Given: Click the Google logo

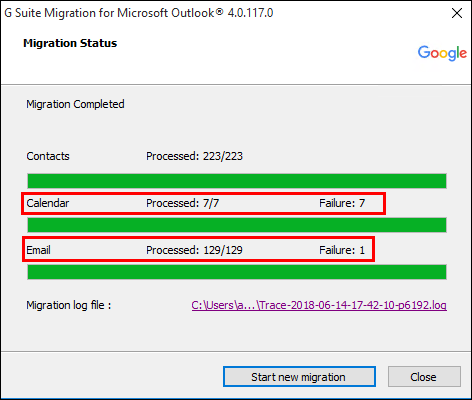Looking at the screenshot, I should click(442, 53).
